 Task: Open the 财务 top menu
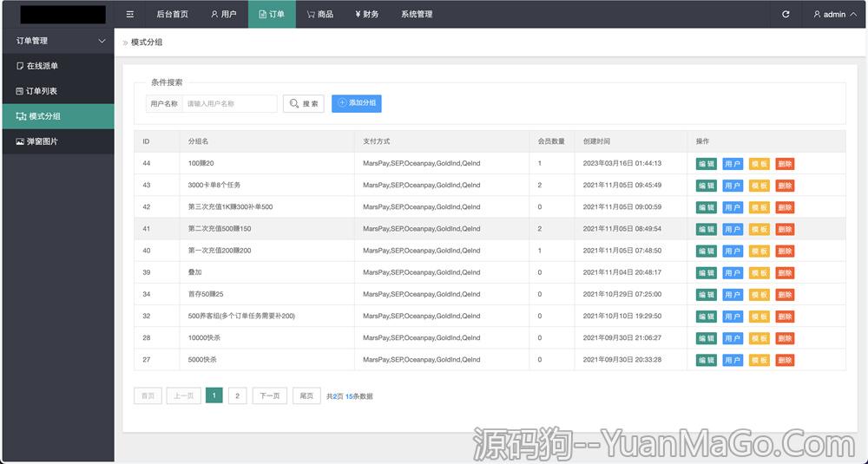click(x=367, y=15)
